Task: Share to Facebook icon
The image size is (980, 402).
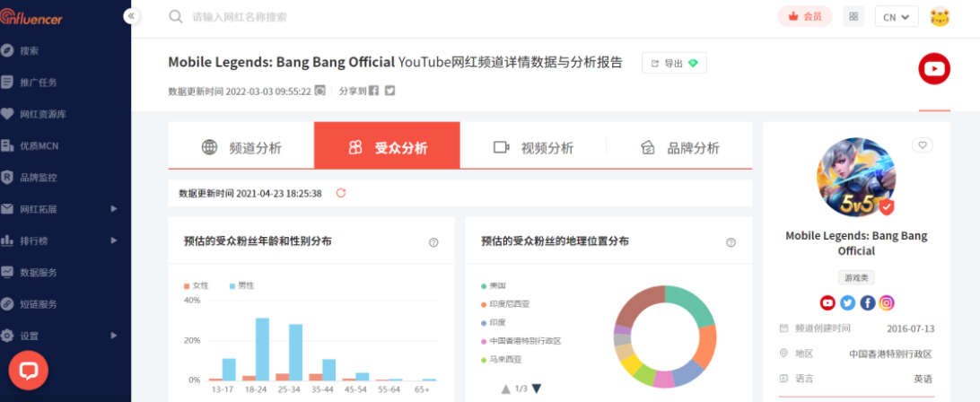Action: pyautogui.click(x=373, y=91)
